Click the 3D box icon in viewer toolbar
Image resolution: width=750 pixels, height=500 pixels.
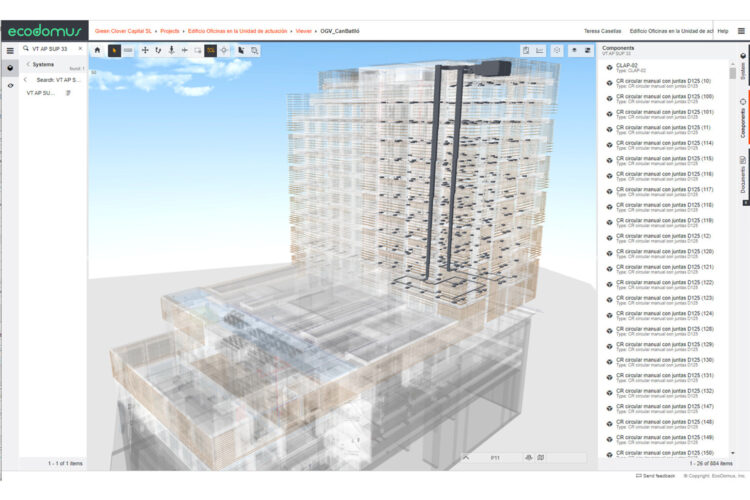[557, 50]
